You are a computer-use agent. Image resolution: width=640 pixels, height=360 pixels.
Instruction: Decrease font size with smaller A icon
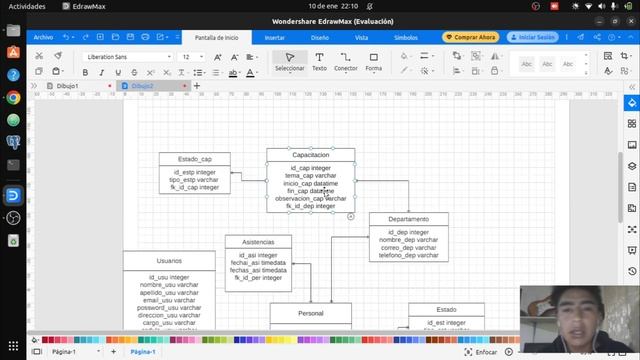[234, 57]
